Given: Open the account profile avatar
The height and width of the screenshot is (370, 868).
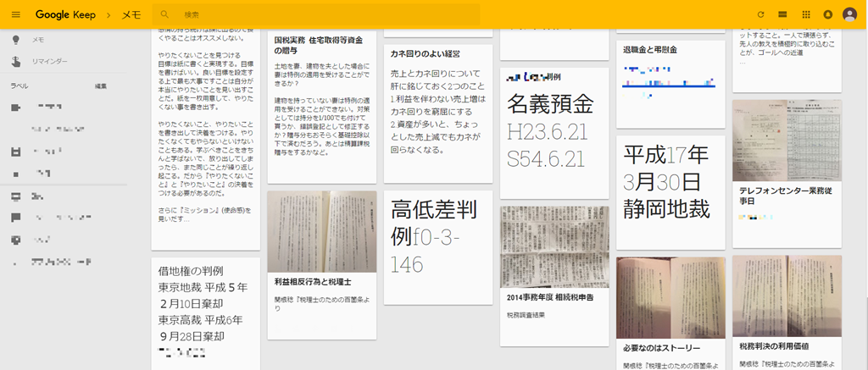Looking at the screenshot, I should coord(849,14).
